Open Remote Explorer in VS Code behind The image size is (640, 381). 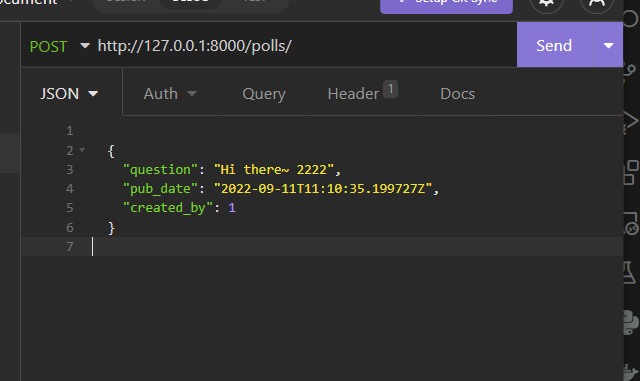click(631, 223)
